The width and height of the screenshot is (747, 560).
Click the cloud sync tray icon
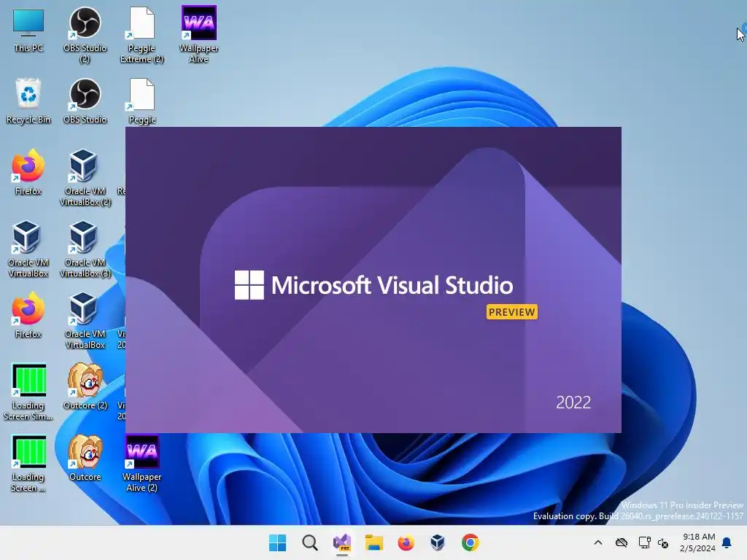click(622, 542)
